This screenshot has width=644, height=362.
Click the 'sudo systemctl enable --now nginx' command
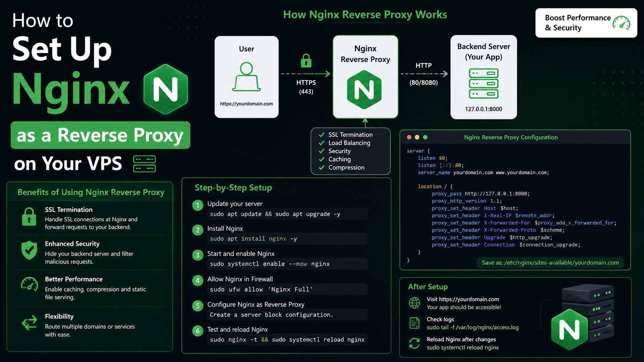point(270,264)
